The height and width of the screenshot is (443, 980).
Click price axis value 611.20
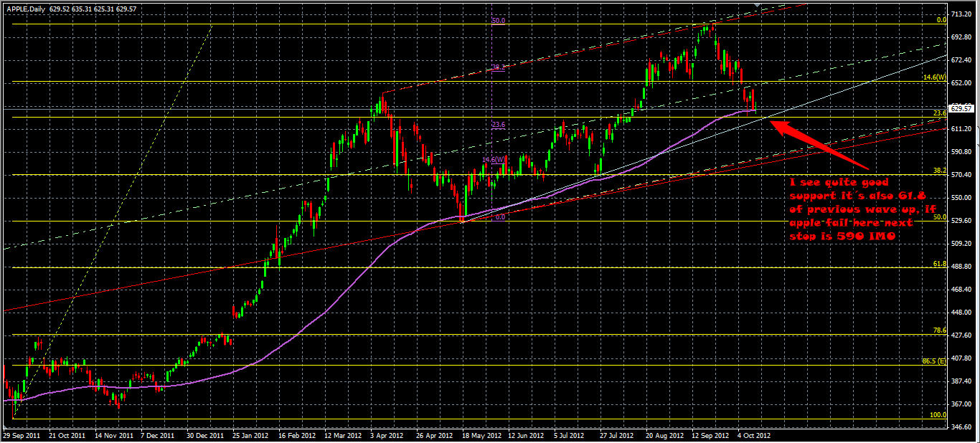coord(961,128)
